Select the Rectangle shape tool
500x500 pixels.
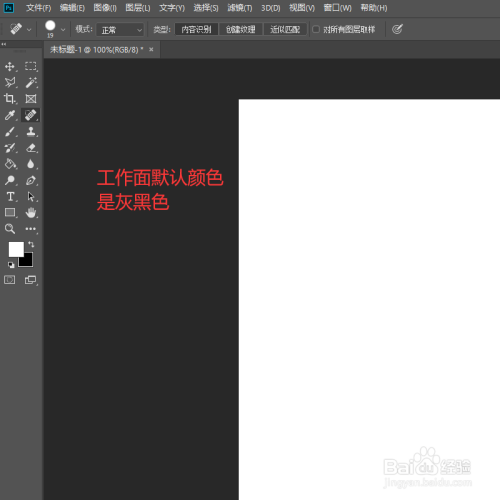tap(10, 213)
